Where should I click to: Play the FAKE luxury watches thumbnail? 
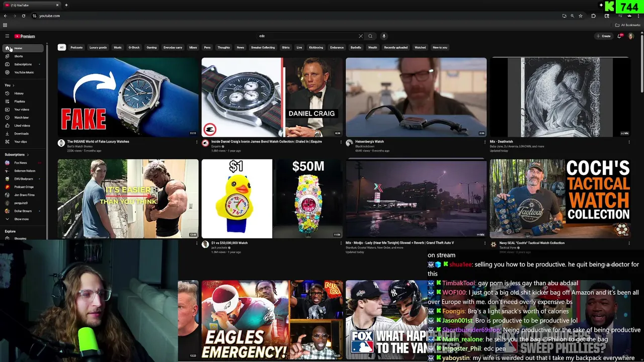128,97
